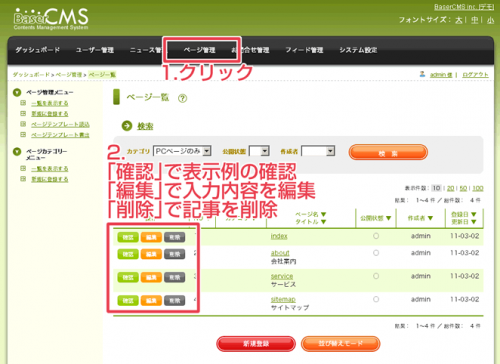
Task: Open the about page link
Action: pos(280,253)
